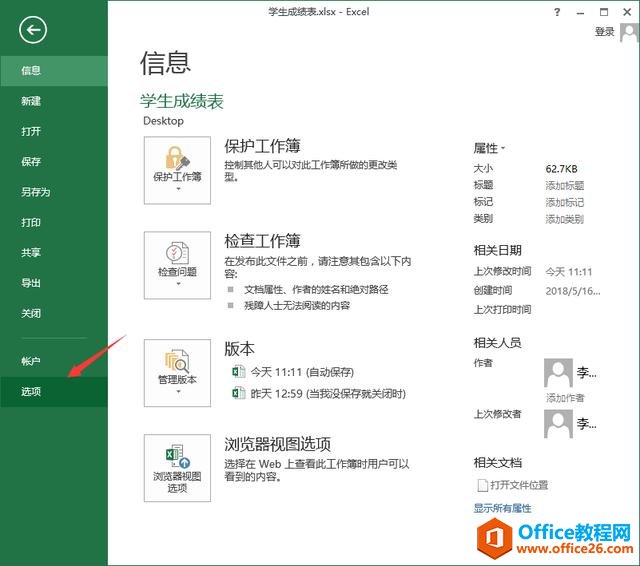Click the last modifier avatar picture
This screenshot has width=640, height=566.
pos(557,424)
